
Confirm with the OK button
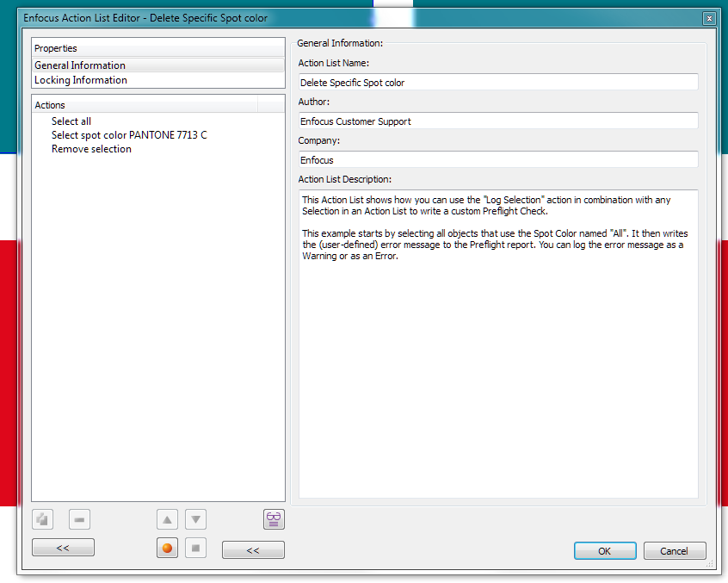pos(605,551)
